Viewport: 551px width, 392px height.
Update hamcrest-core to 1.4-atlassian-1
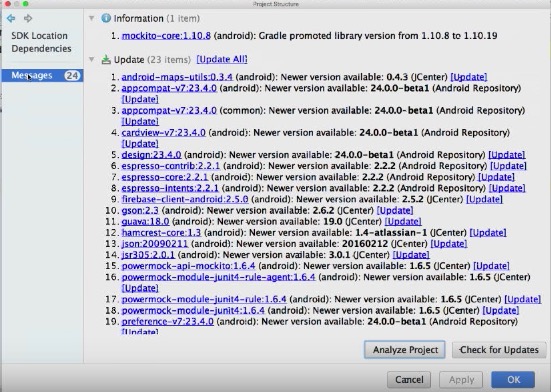488,233
